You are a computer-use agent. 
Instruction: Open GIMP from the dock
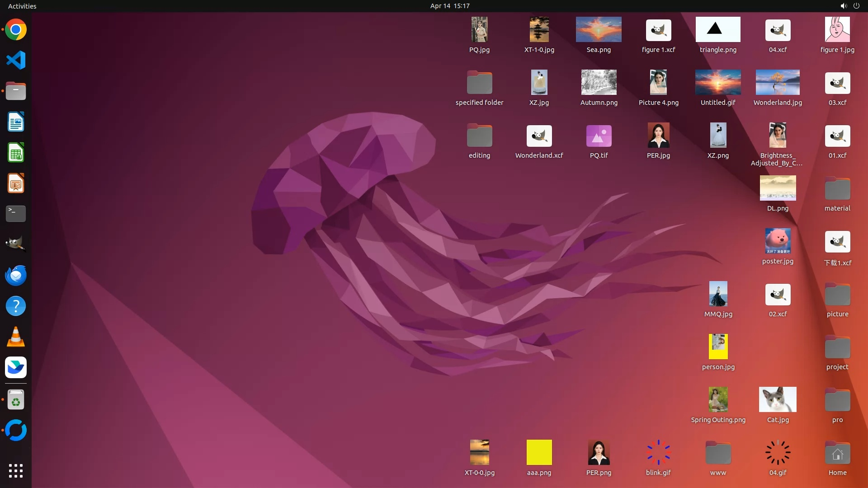pos(16,244)
